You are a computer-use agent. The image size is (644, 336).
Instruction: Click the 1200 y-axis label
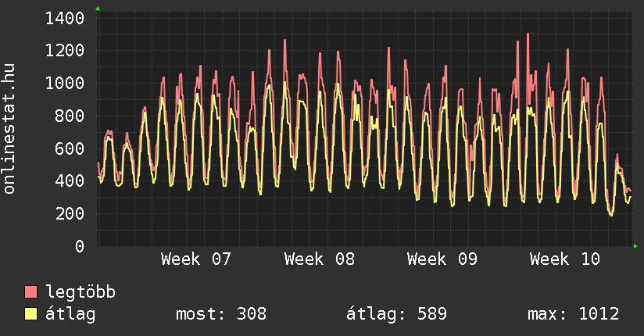[x=66, y=51]
